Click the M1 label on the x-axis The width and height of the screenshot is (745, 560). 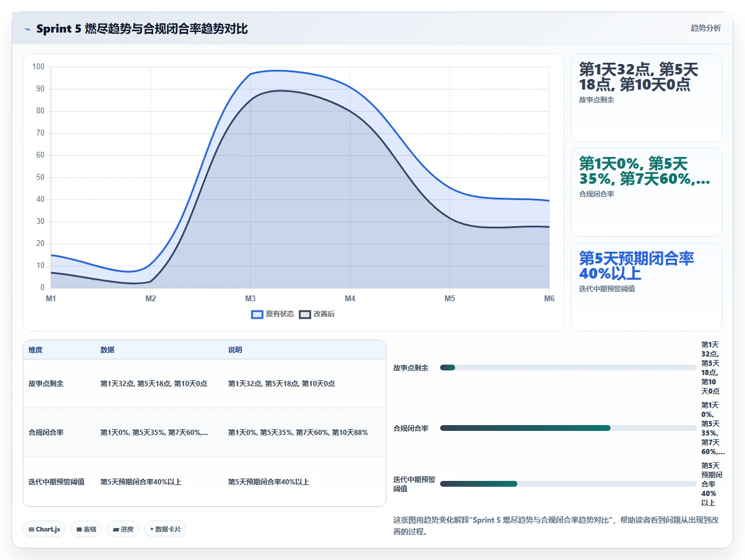[x=51, y=298]
